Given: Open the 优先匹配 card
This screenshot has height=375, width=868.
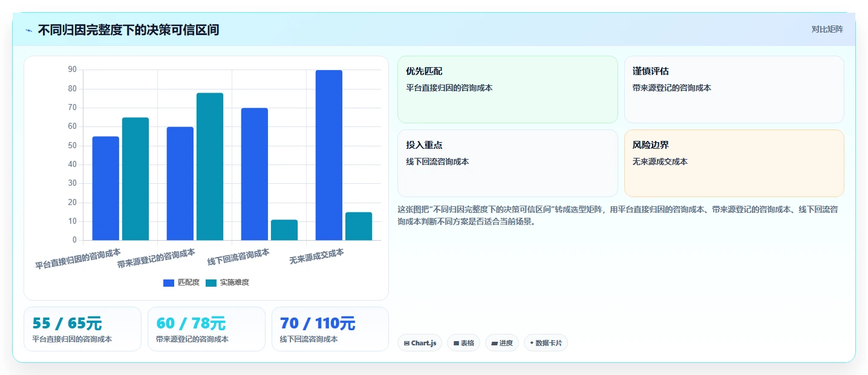Looking at the screenshot, I should click(507, 90).
